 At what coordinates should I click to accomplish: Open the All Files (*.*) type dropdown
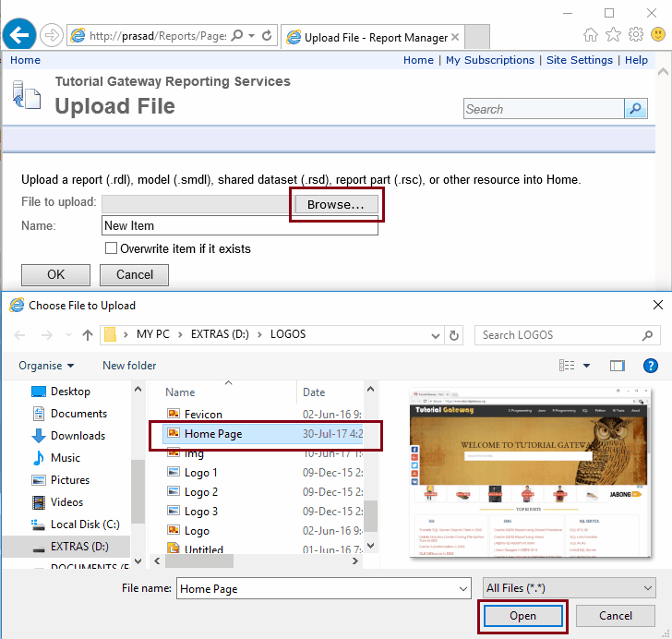coord(570,588)
